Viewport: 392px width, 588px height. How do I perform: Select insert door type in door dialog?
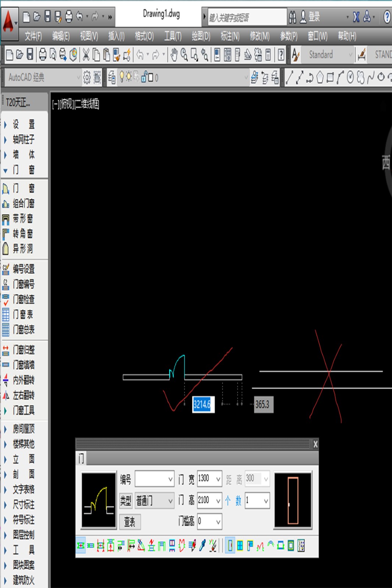[230, 546]
